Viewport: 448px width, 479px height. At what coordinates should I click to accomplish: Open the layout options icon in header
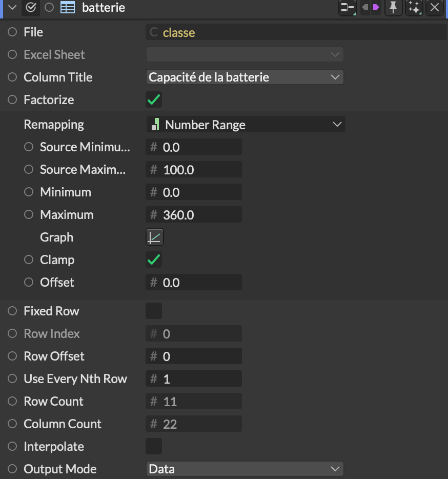coord(347,8)
